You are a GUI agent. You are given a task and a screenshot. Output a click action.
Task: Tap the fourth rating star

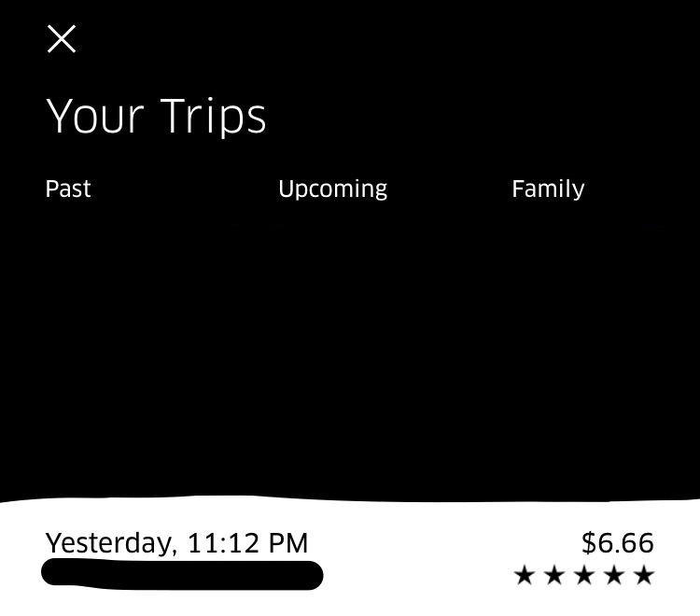(614, 575)
